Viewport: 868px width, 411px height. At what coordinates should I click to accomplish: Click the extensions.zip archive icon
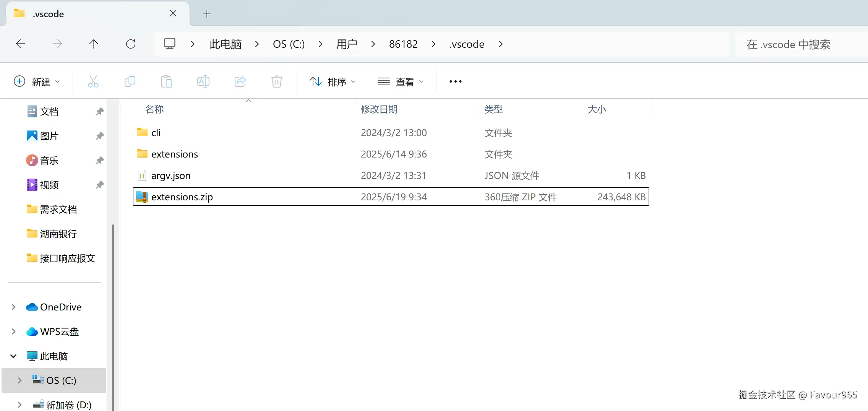coord(142,197)
